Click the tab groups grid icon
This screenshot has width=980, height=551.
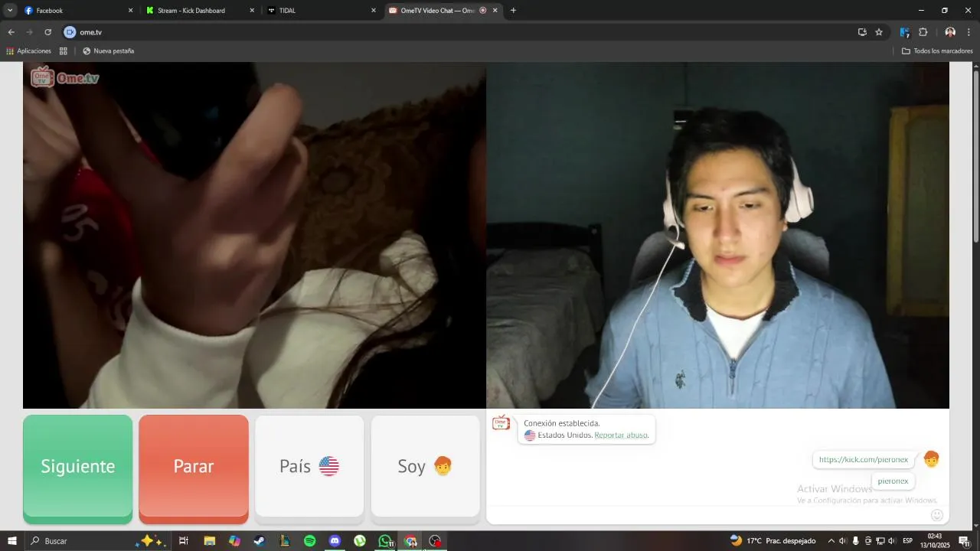click(64, 51)
